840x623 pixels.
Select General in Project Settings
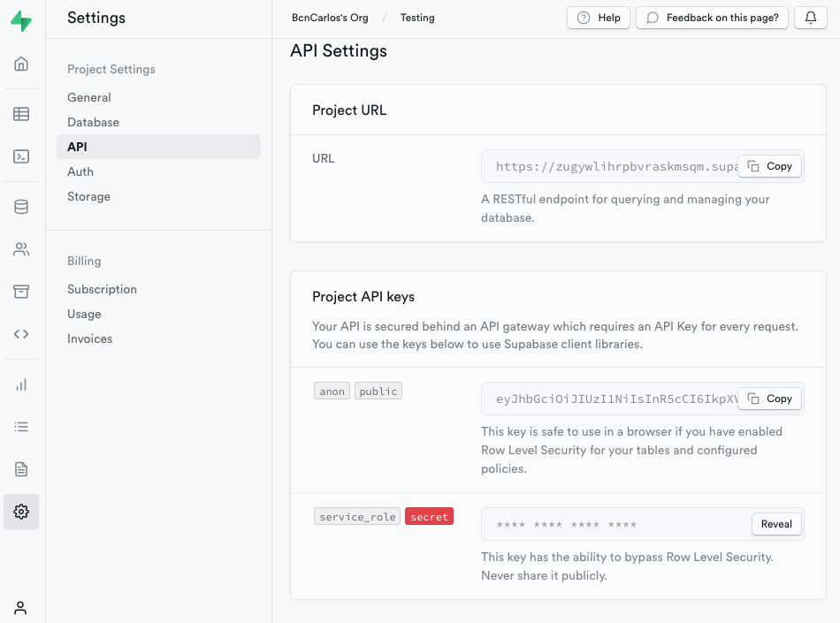(89, 97)
